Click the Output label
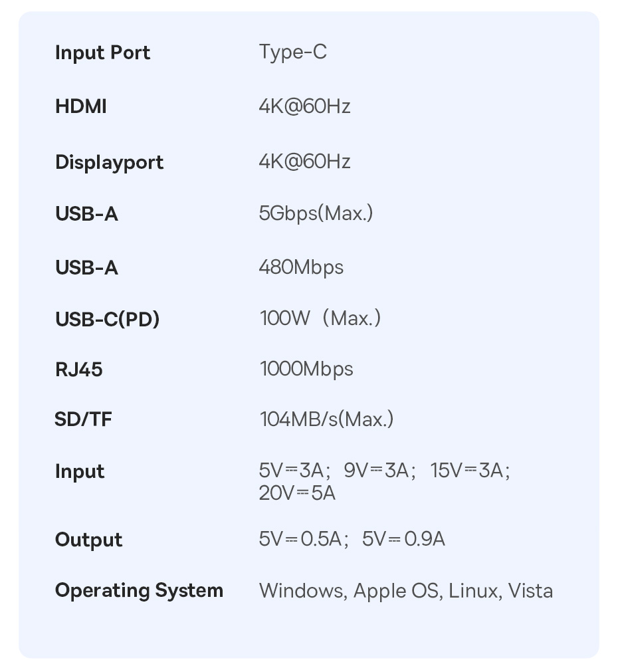This screenshot has width=618, height=672. tap(88, 539)
